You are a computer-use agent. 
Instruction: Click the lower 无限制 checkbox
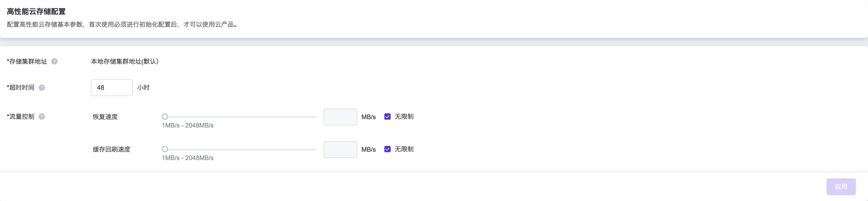pos(388,149)
